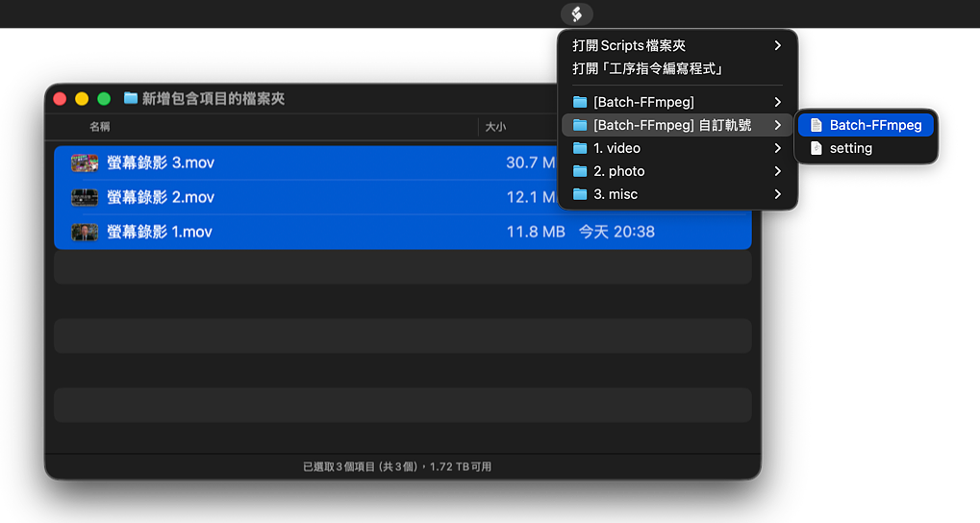Click the 2. photo folder icon

point(579,171)
